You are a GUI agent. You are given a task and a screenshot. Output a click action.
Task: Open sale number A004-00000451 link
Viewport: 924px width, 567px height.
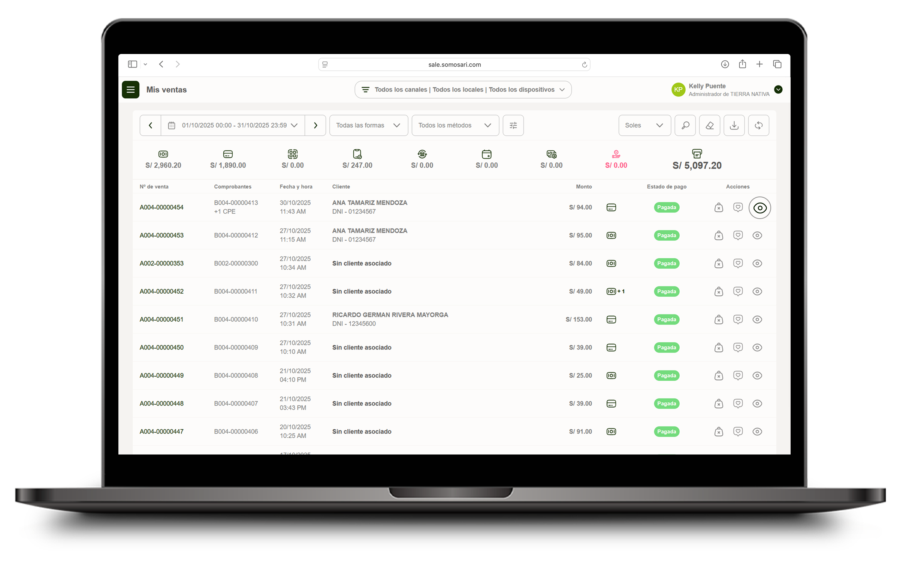[161, 319]
